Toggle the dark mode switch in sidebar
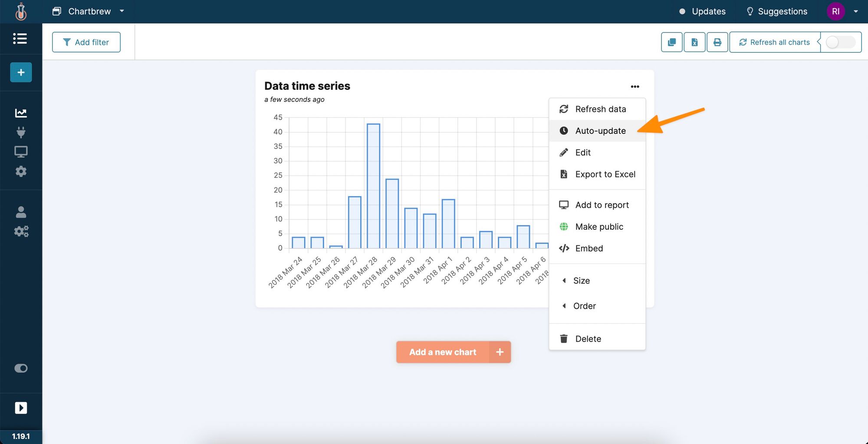This screenshot has height=444, width=868. pyautogui.click(x=21, y=368)
